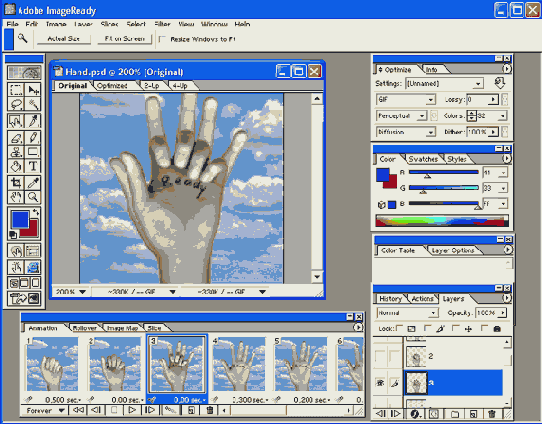Open the Filter menu

[162, 24]
